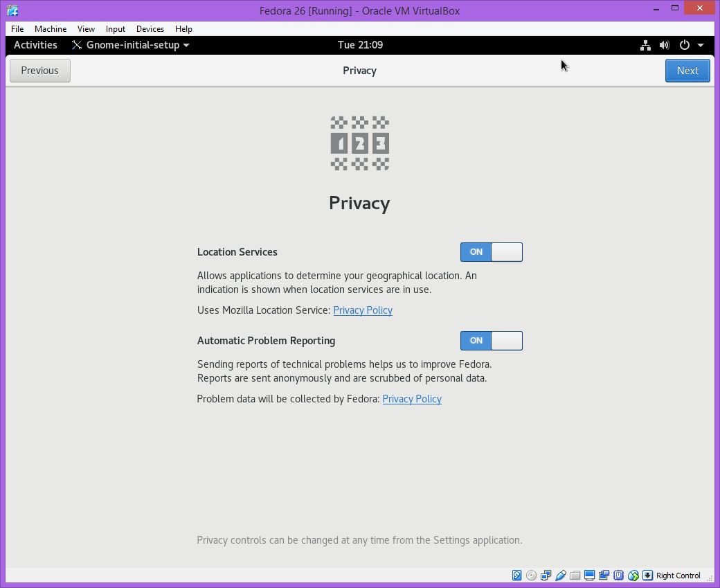This screenshot has width=720, height=588.
Task: Open Mozilla Location Service Privacy Policy link
Action: 363,310
